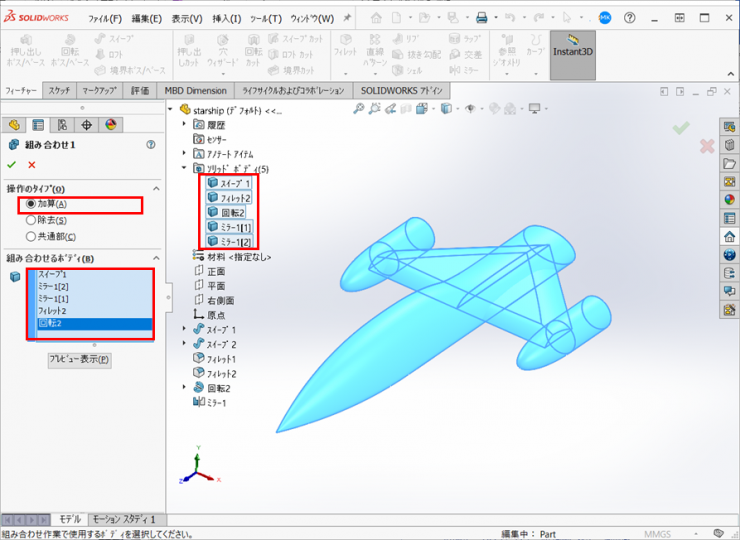Select the 除去 (Subtract) radio button
Viewport: 740px width, 540px height.
[30, 220]
